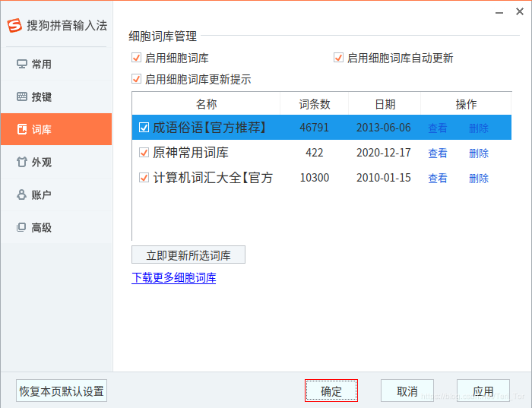Viewport: 532px width, 408px height.
Task: Click the entry count 10300
Action: [314, 178]
